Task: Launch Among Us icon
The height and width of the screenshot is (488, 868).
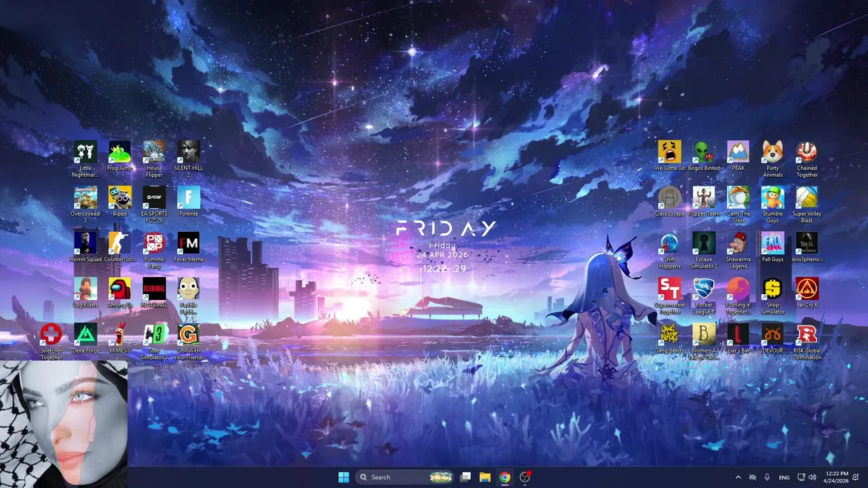Action: pyautogui.click(x=120, y=291)
